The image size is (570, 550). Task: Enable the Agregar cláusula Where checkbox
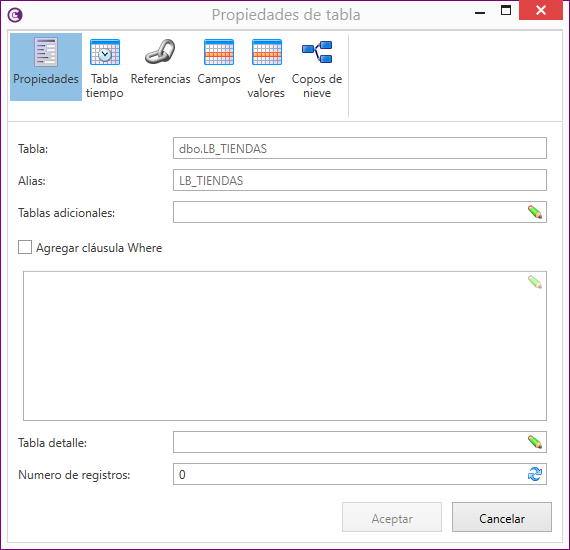(x=25, y=247)
